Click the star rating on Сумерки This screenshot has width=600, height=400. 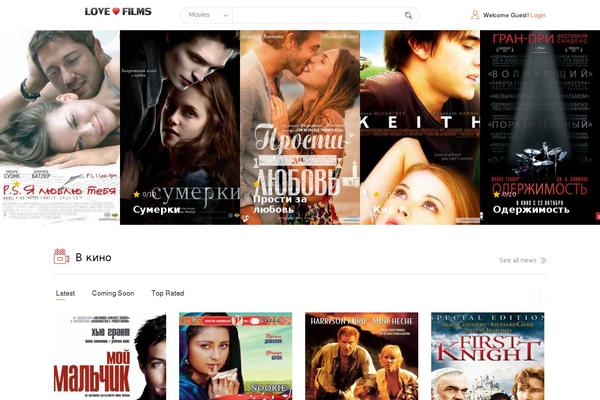click(142, 194)
